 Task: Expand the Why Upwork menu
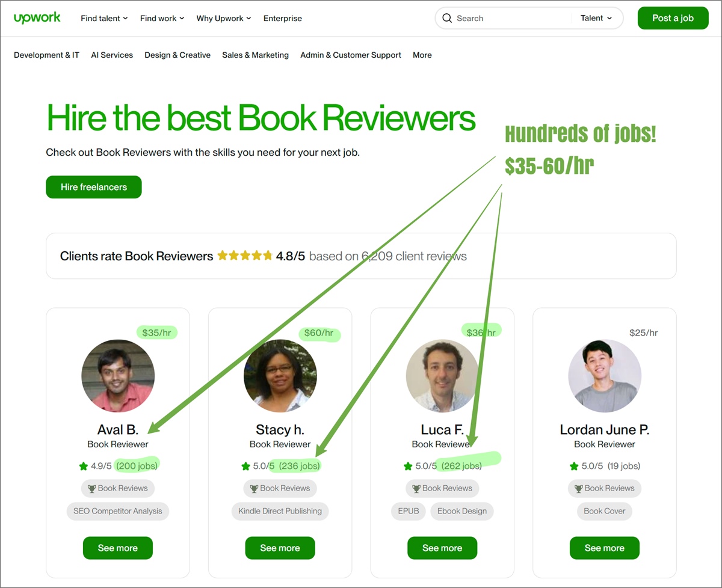[x=224, y=18]
